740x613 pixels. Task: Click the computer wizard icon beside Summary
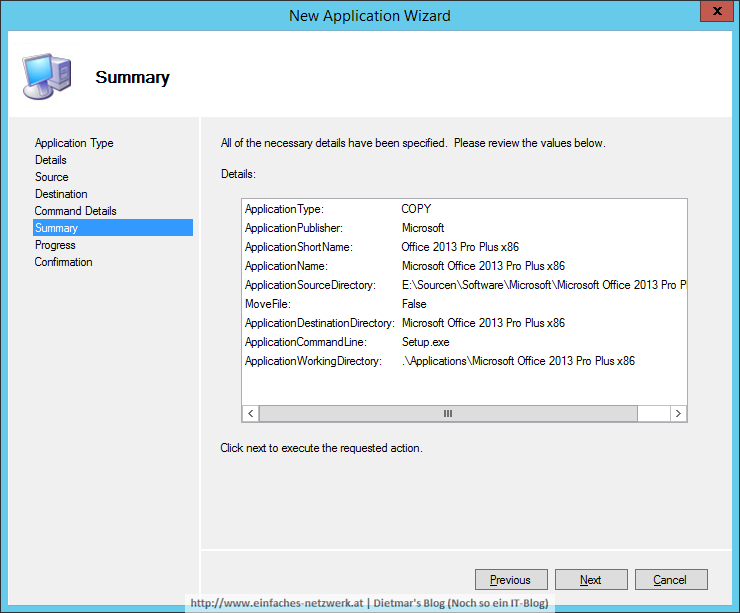click(47, 76)
